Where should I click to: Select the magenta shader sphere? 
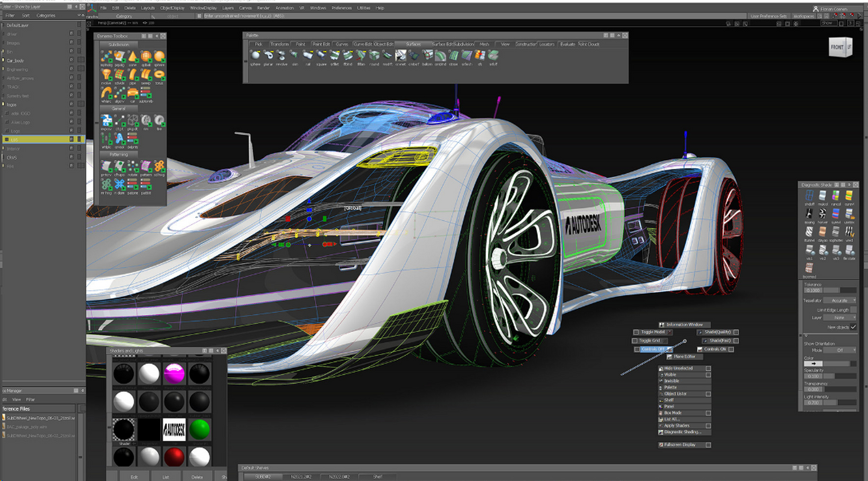174,374
